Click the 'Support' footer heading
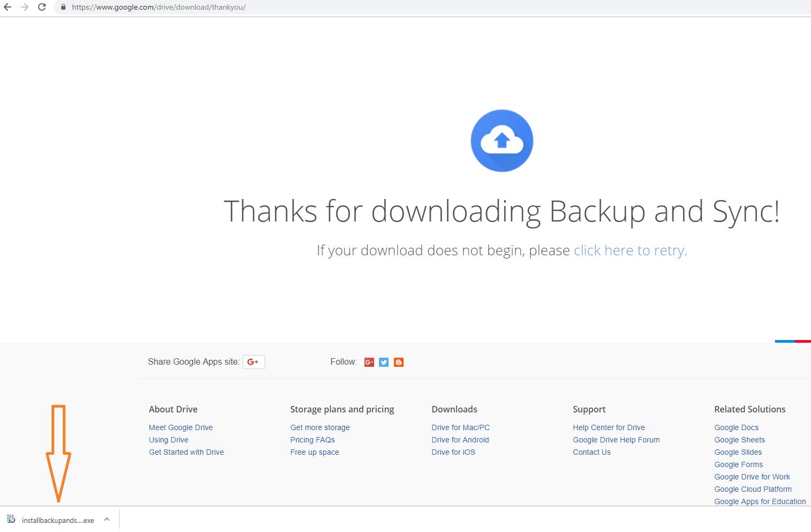This screenshot has width=811, height=532. pyautogui.click(x=589, y=409)
